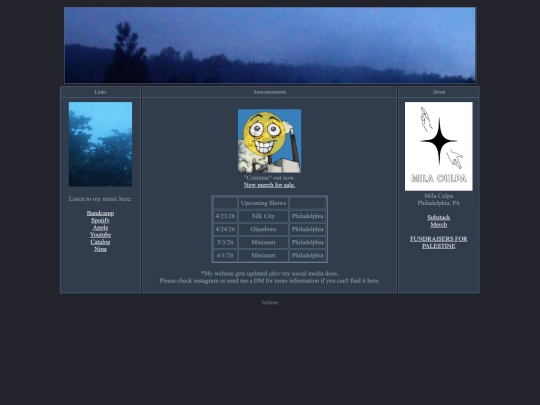Click the Mila Culpa star logo image
The image size is (540, 405).
point(438,146)
